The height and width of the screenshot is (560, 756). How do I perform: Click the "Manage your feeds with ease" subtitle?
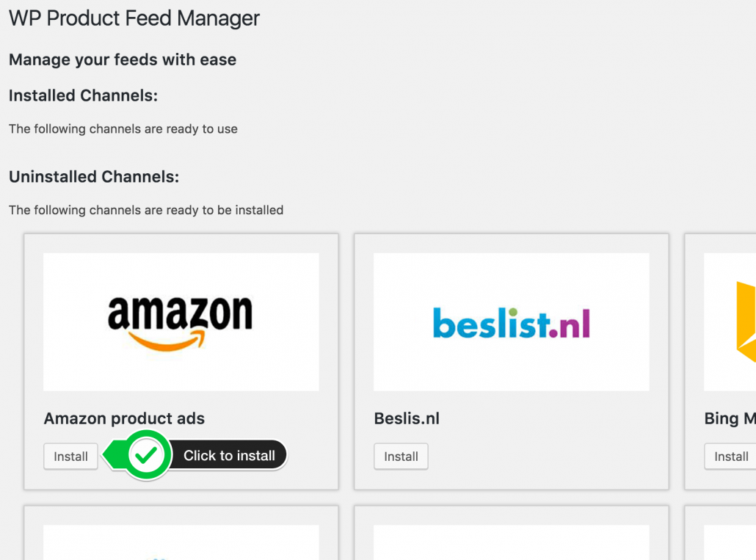(123, 59)
